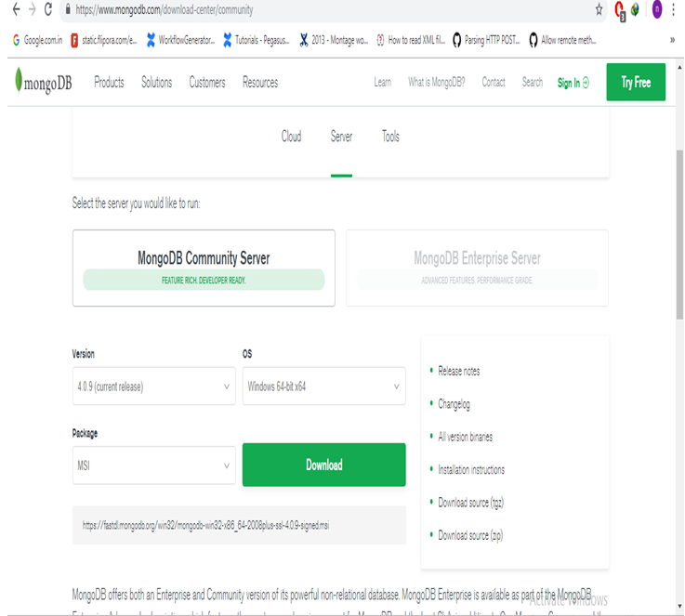Image resolution: width=685 pixels, height=616 pixels.
Task: Click the Try Free button
Action: point(636,82)
